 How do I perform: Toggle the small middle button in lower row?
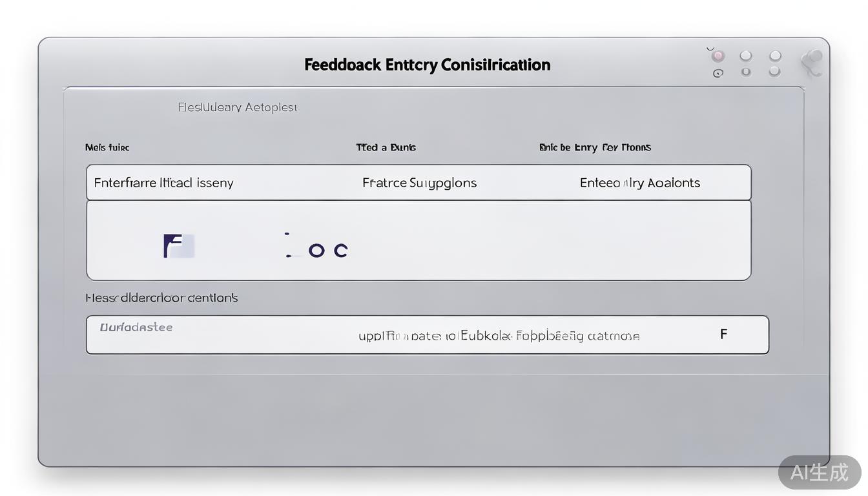coord(746,72)
